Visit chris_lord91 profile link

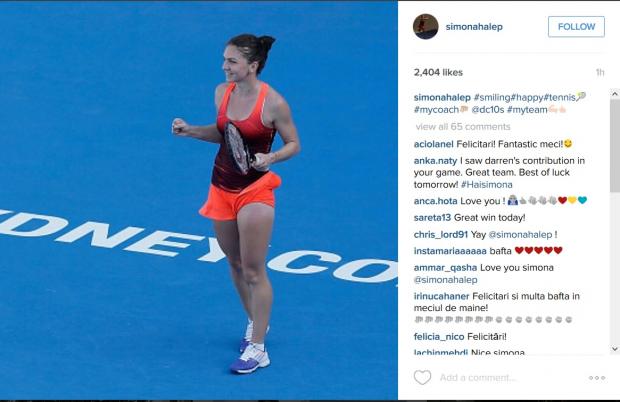(x=440, y=234)
